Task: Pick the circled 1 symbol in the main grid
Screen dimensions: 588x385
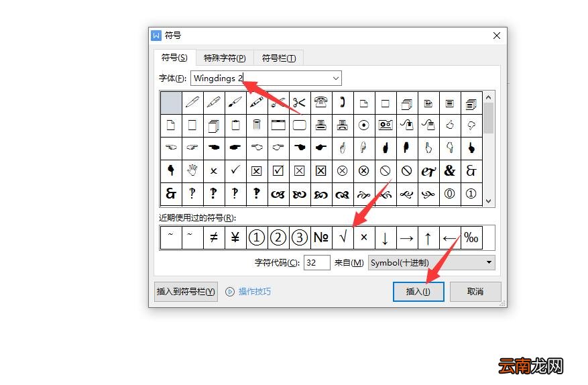Action: click(471, 194)
